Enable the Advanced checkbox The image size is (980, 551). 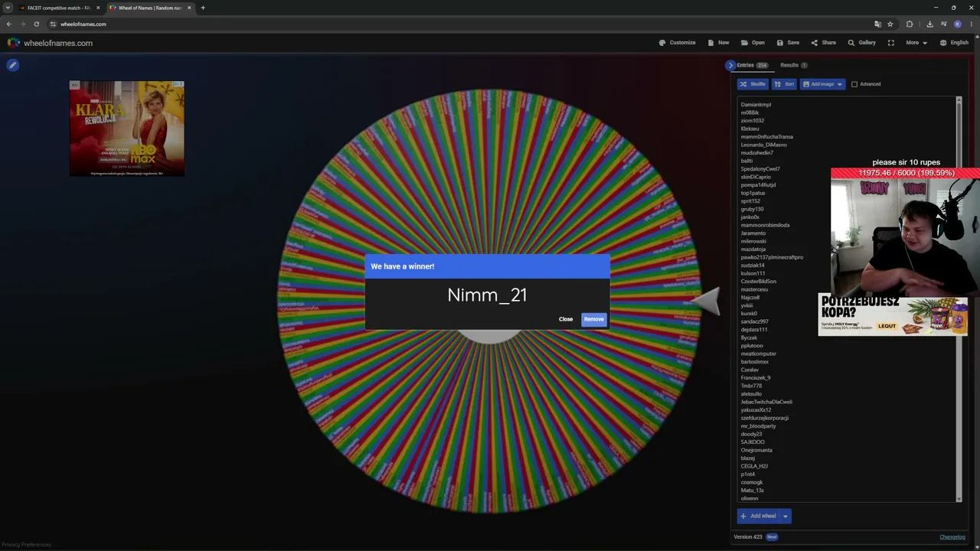pyautogui.click(x=854, y=84)
